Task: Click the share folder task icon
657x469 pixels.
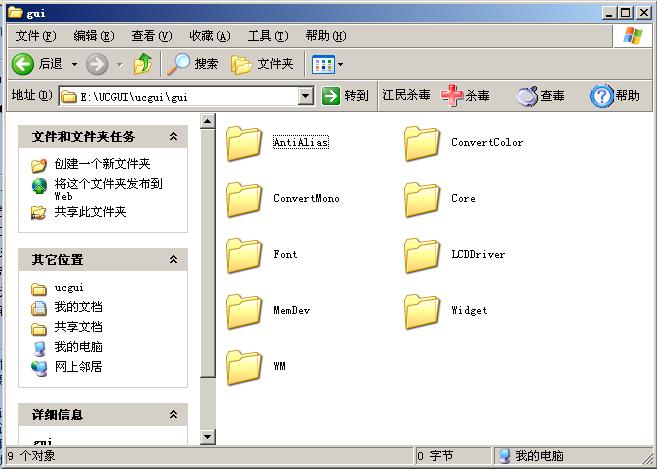Action: [39, 213]
